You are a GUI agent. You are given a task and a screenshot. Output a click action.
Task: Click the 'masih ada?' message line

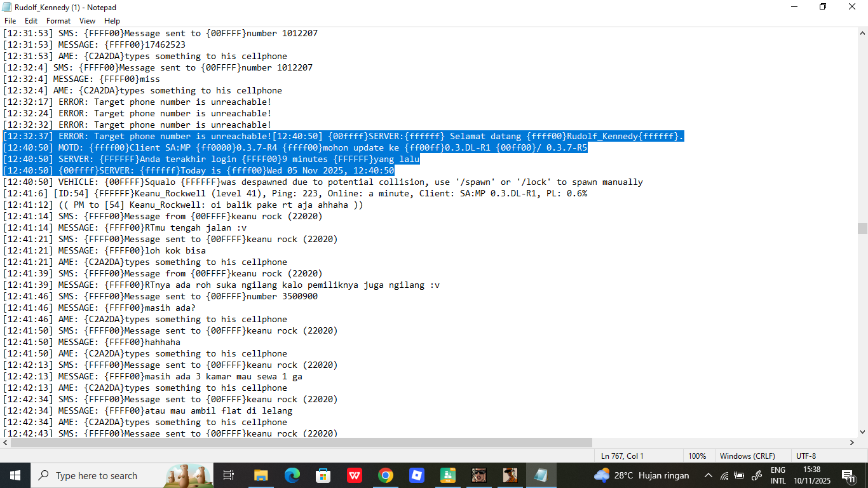click(x=99, y=308)
